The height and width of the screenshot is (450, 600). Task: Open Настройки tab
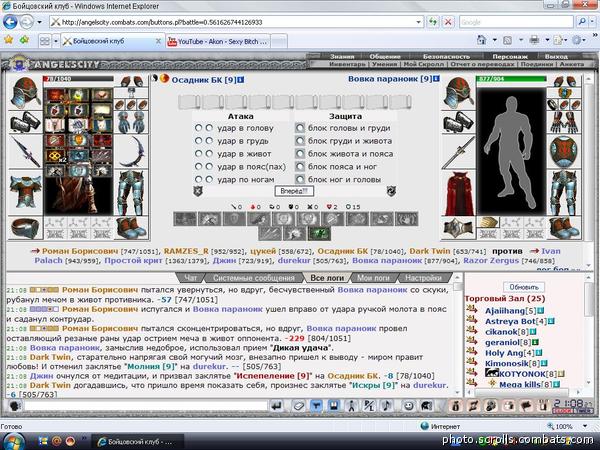point(423,278)
